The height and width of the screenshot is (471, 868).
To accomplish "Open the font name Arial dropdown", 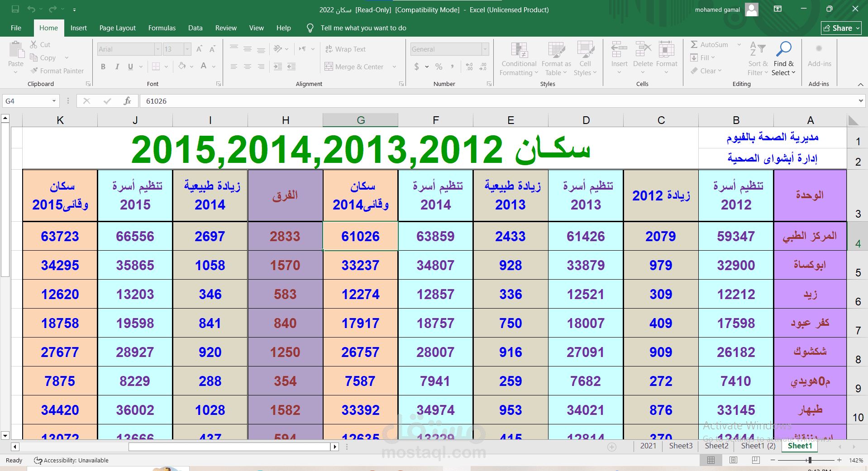I will click(158, 49).
